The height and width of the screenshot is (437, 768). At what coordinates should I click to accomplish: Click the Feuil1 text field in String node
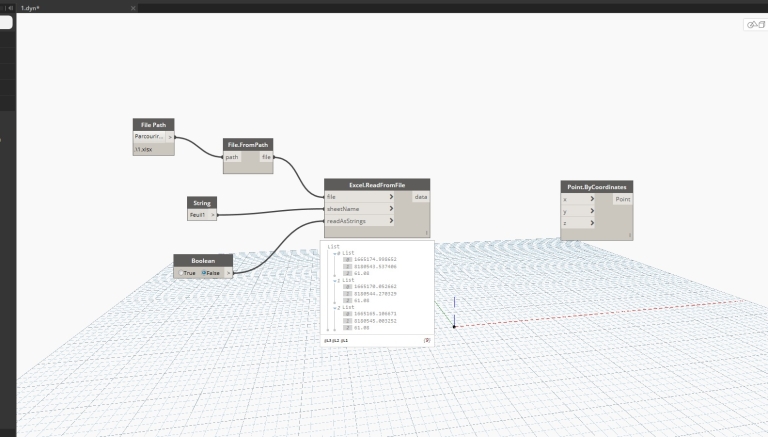(198, 215)
